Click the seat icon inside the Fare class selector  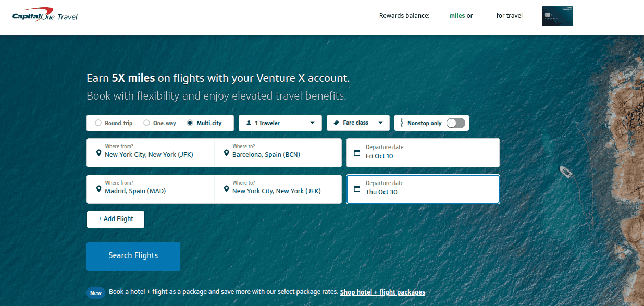(x=337, y=123)
